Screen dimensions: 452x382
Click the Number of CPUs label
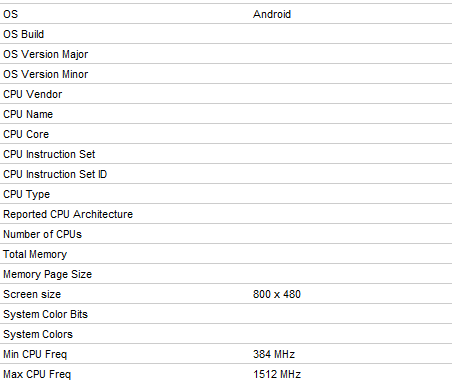point(42,234)
